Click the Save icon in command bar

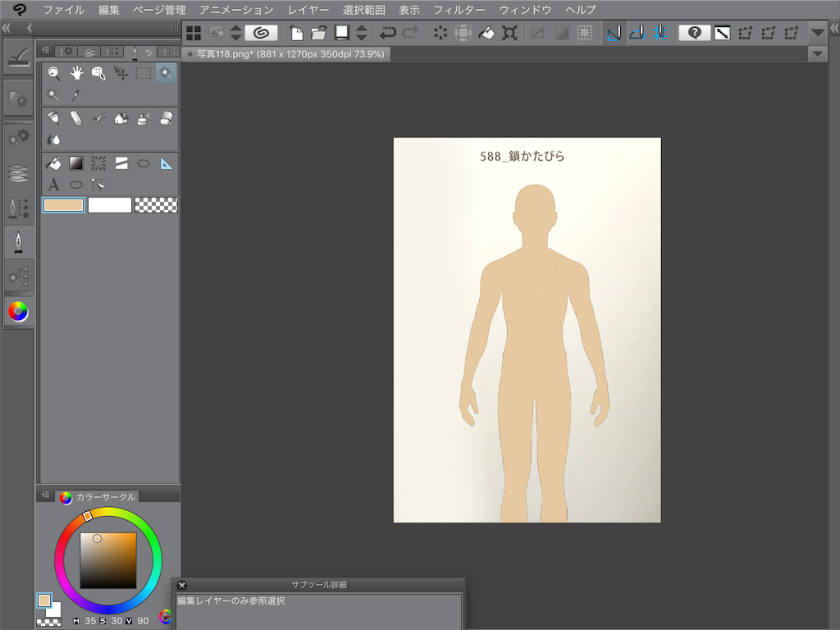click(341, 33)
